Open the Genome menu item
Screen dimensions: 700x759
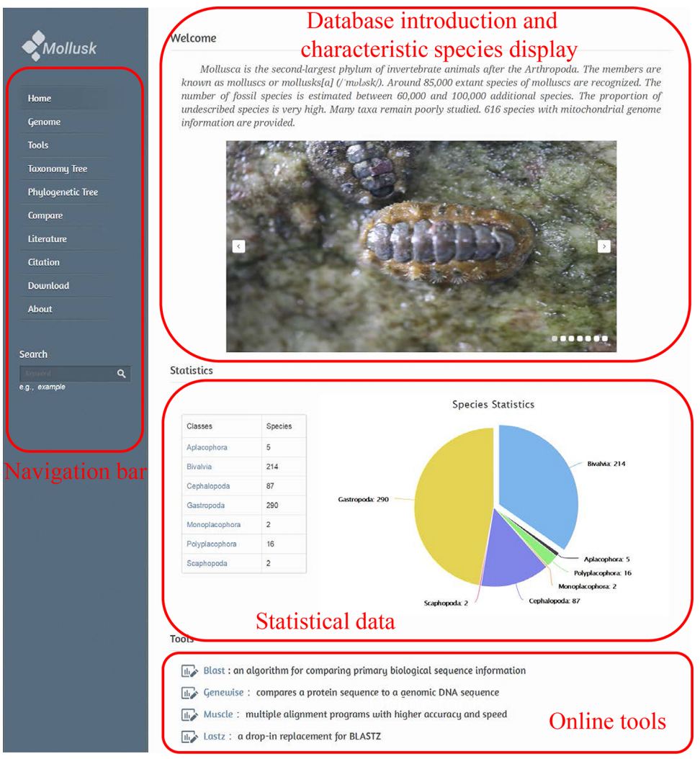point(44,122)
